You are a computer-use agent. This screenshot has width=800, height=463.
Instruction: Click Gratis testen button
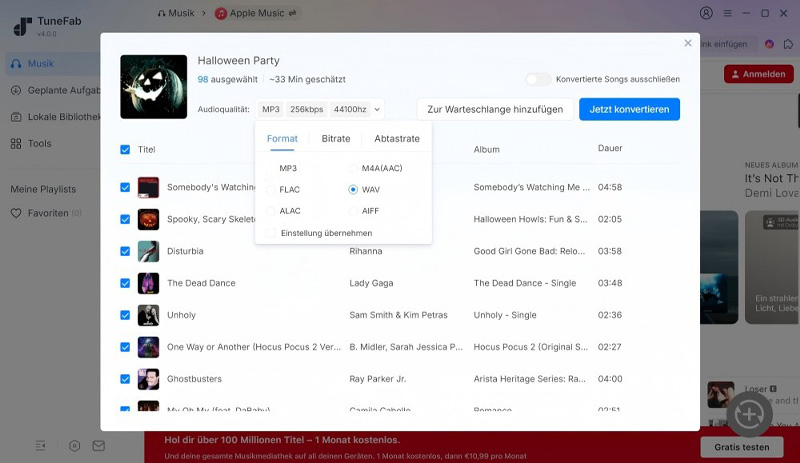point(742,447)
